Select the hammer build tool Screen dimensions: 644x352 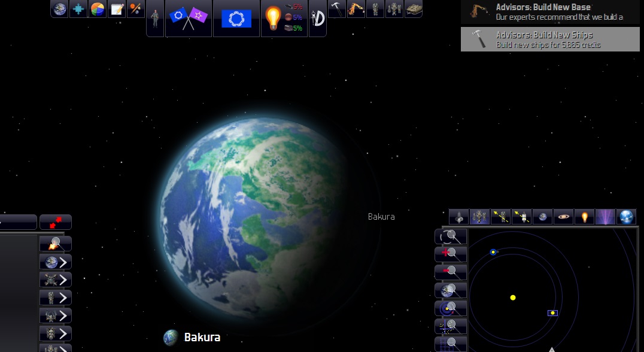[x=337, y=9]
